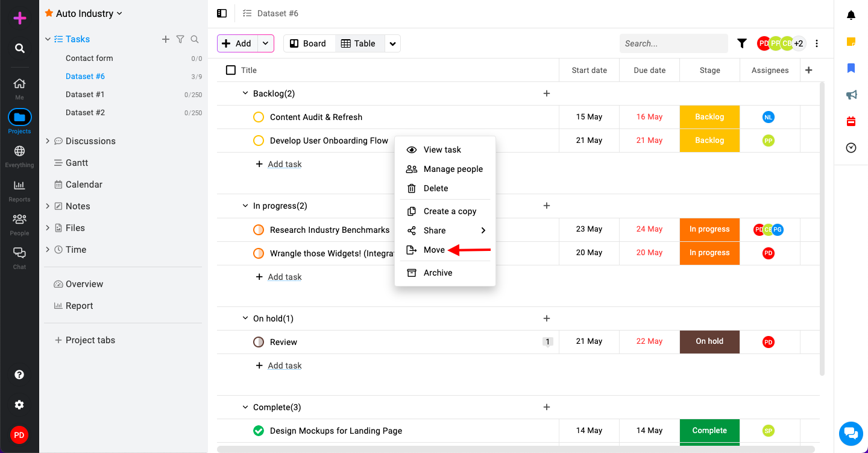The height and width of the screenshot is (453, 868).
Task: Open the Chat icon in sidebar
Action: coord(19,253)
